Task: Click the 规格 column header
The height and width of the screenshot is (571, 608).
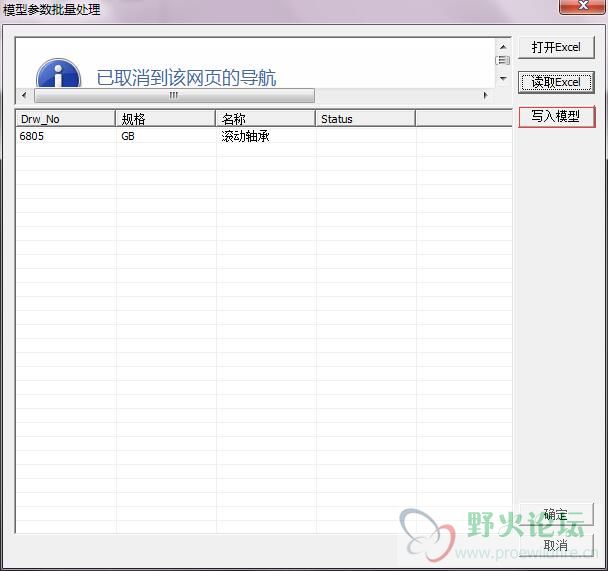Action: pos(166,119)
